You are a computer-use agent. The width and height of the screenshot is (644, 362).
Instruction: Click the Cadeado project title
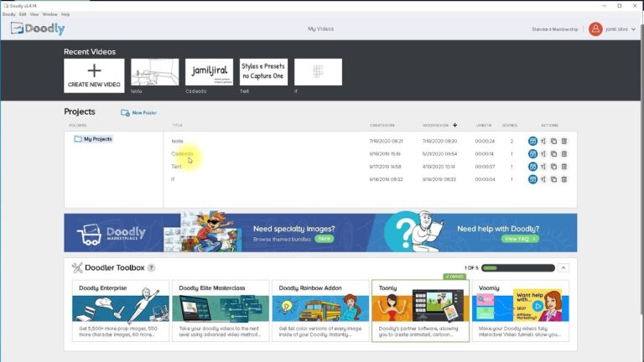click(x=182, y=154)
